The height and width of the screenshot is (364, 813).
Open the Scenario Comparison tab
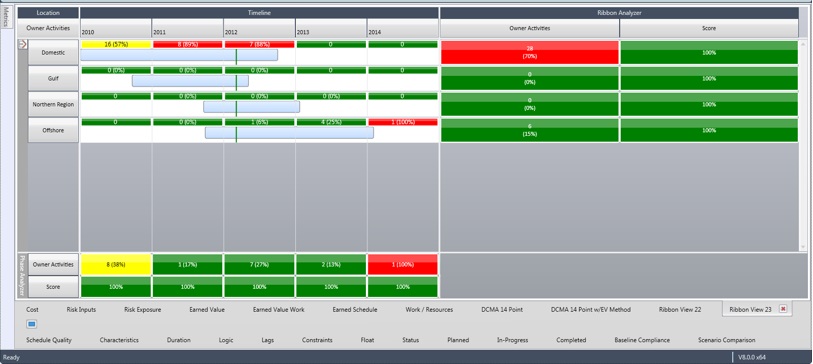(x=726, y=340)
